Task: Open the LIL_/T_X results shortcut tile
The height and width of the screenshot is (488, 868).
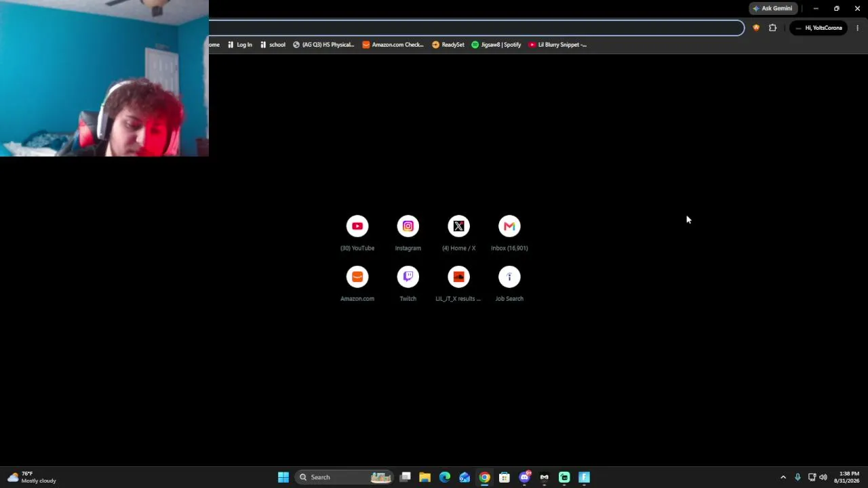Action: click(458, 284)
